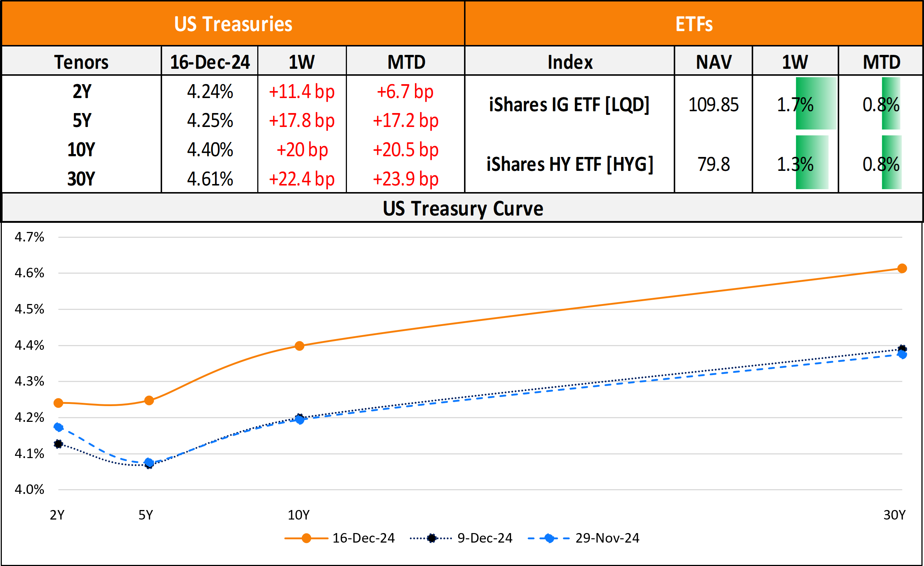
Task: Click the orange 5Y data point
Action: [149, 401]
